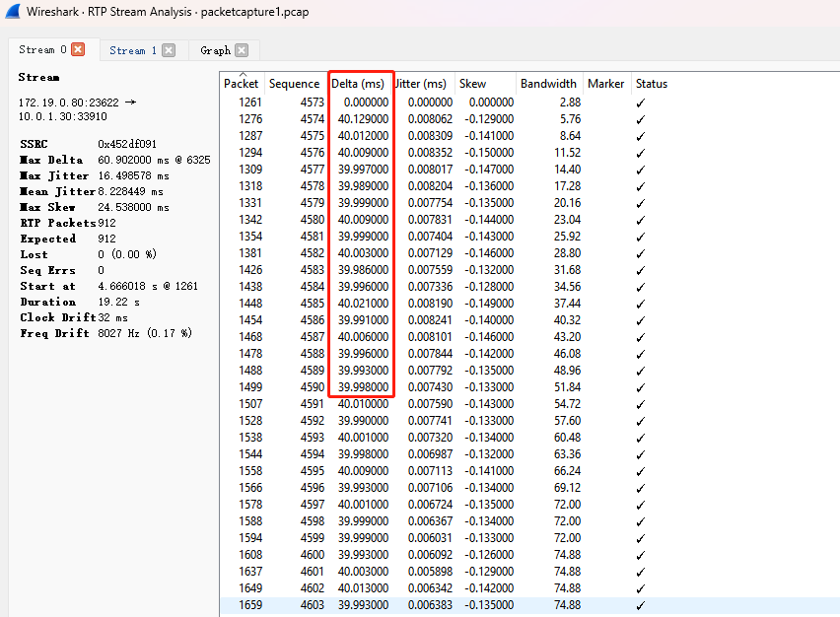
Task: Click jitter value 0.008204
Action: tap(430, 186)
